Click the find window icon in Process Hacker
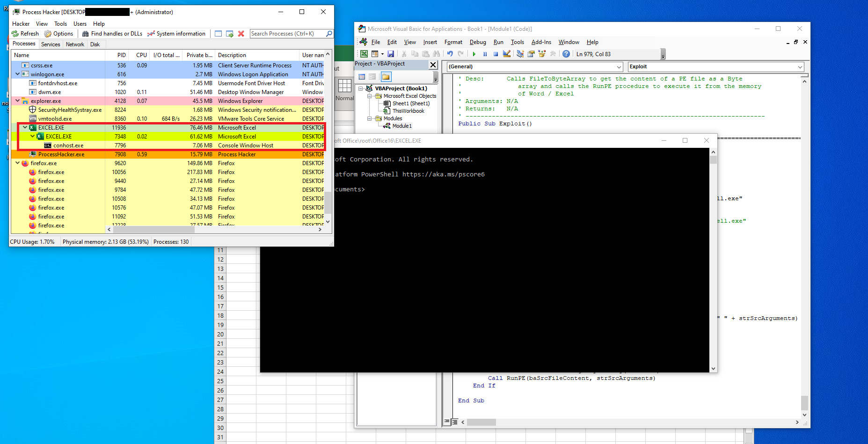This screenshot has width=868, height=444. tap(218, 34)
